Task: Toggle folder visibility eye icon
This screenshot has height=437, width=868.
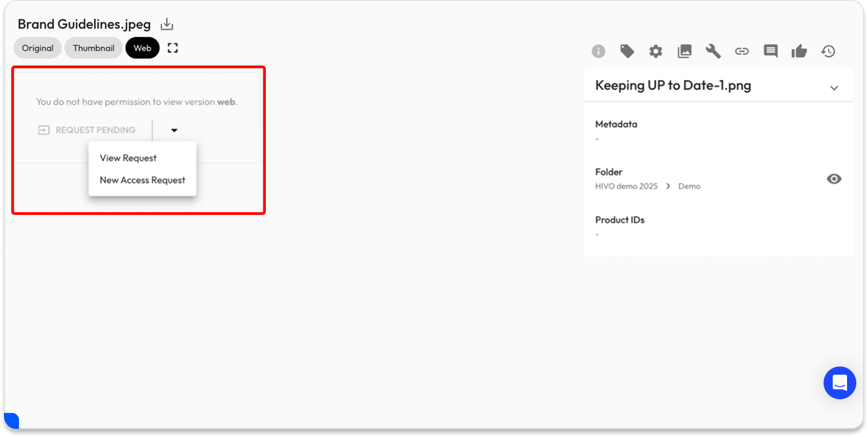Action: pyautogui.click(x=834, y=179)
